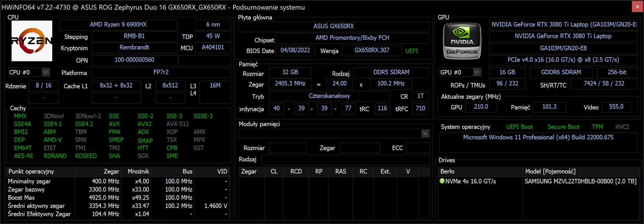Click the BIOS date 04/08/2022
Viewport: 644px width, 224px height.
295,50
